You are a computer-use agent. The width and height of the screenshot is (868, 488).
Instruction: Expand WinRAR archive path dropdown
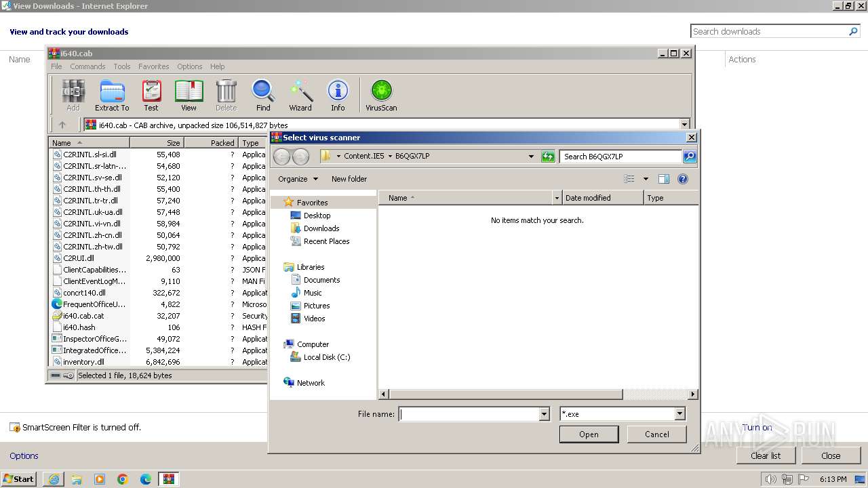pos(684,125)
